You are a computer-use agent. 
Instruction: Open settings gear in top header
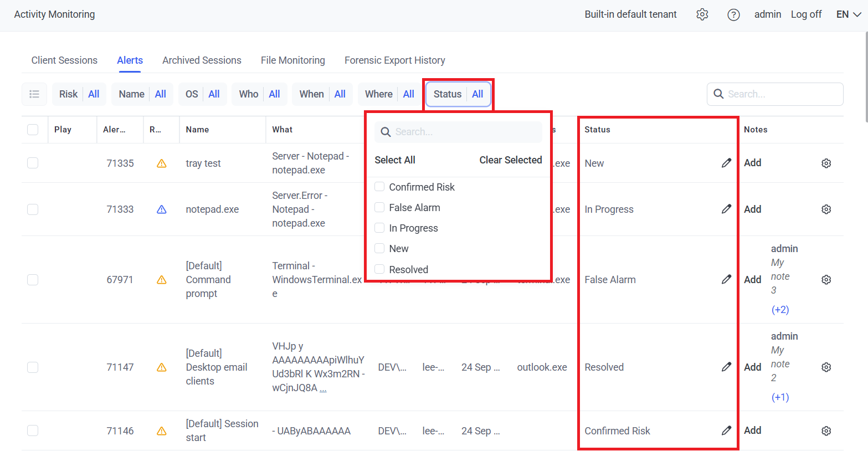702,14
